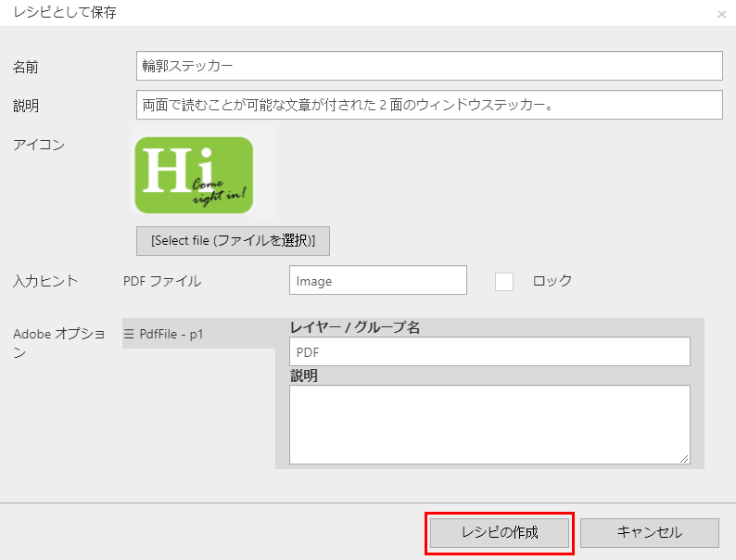
Task: Click the レイヤー / グループ名 heading
Action: [355, 327]
